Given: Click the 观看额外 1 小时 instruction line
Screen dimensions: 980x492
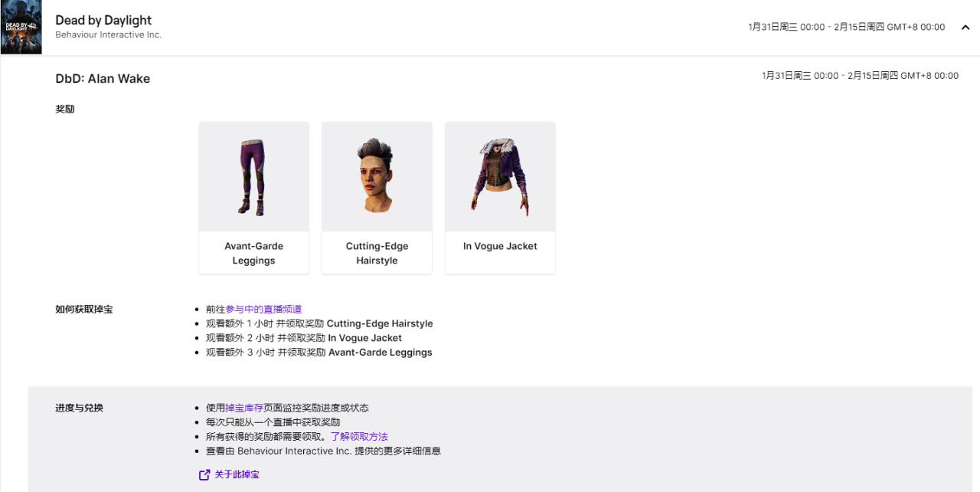Looking at the screenshot, I should [319, 323].
